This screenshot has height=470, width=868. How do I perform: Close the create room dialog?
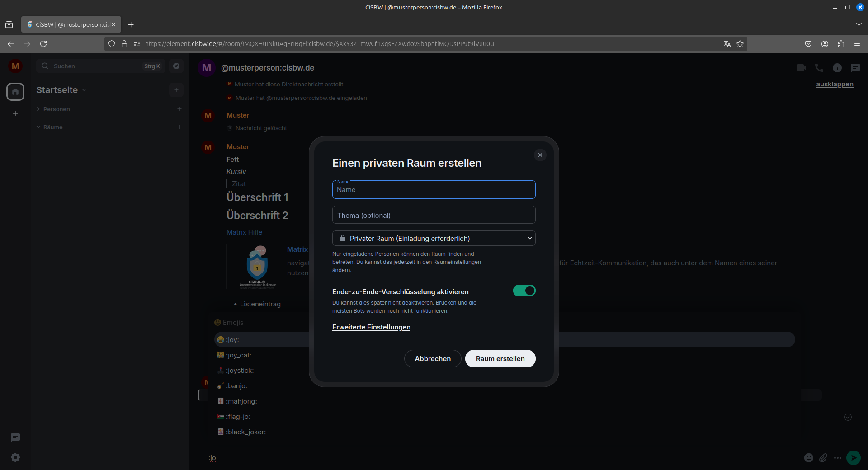pos(540,155)
